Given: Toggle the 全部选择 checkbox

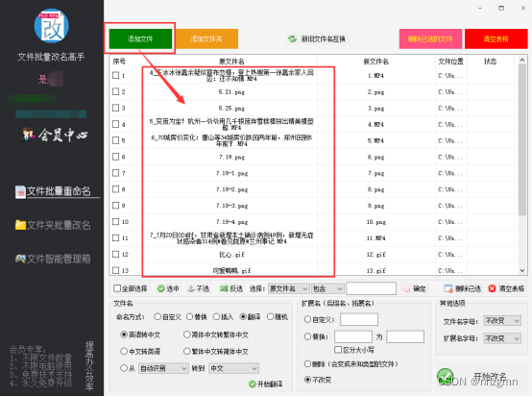Looking at the screenshot, I should [117, 288].
